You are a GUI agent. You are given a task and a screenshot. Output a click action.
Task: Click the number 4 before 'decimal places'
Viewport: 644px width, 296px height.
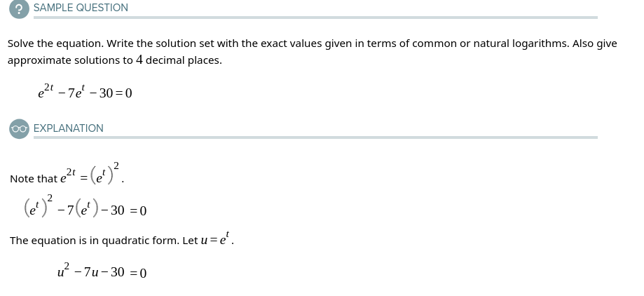tap(139, 60)
